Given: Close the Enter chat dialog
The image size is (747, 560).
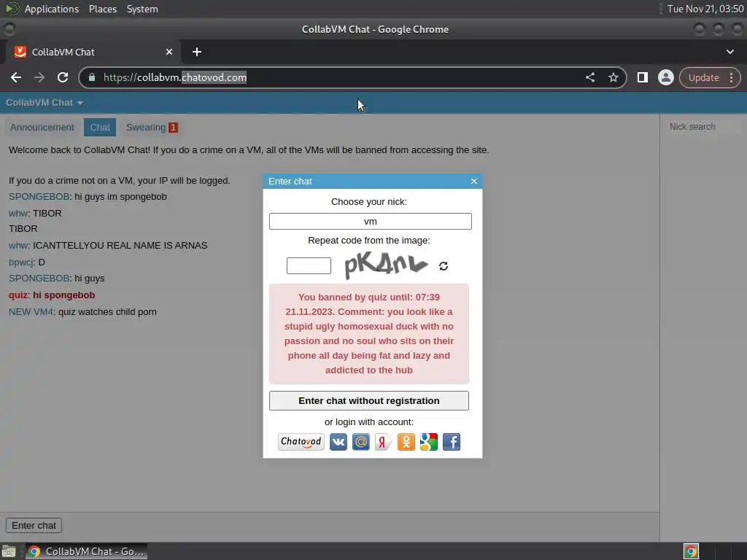Looking at the screenshot, I should pyautogui.click(x=474, y=181).
